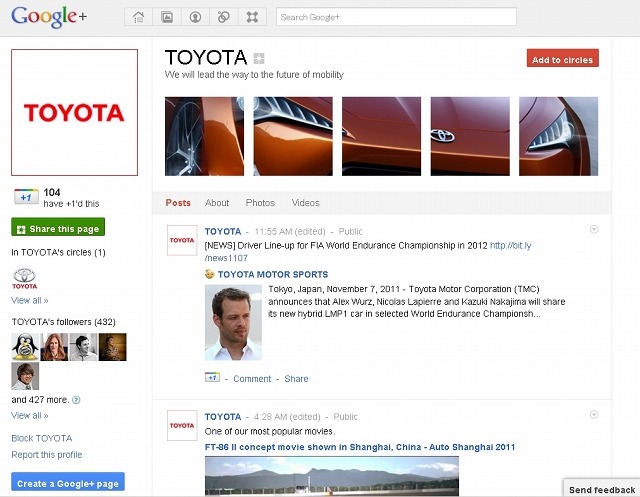Open TOYOTA MOTOR SPORTS link title
Viewport: 640px width, 497px height.
[273, 275]
